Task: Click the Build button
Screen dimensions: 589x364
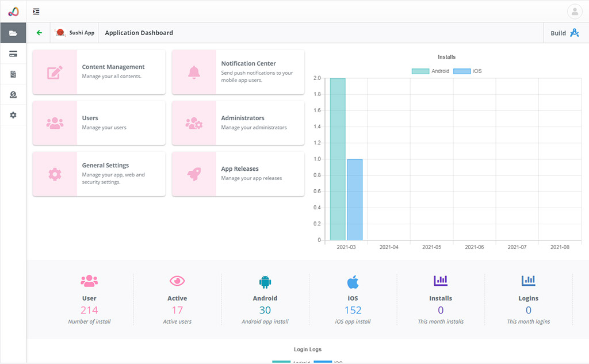Action: point(565,33)
